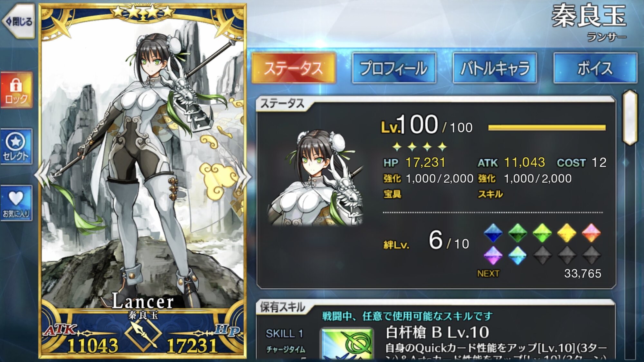Screen dimensions: 644x362
Task: Open the バトルキャラ tab
Action: [x=495, y=68]
